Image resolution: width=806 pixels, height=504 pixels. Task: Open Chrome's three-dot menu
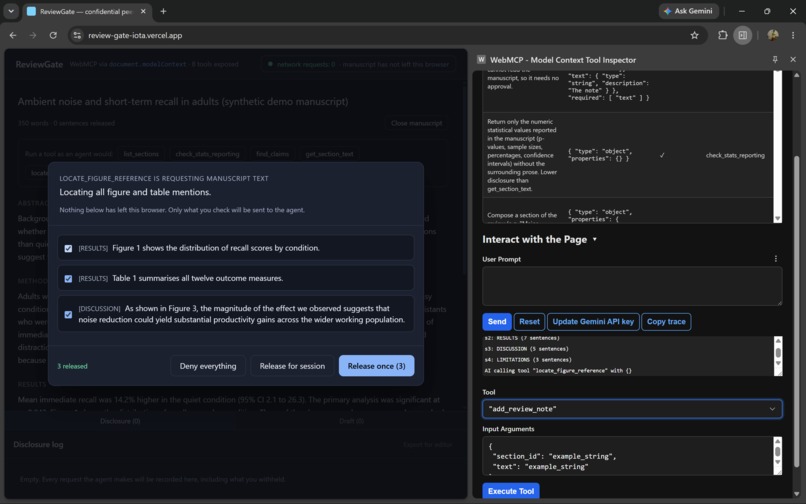tap(793, 35)
